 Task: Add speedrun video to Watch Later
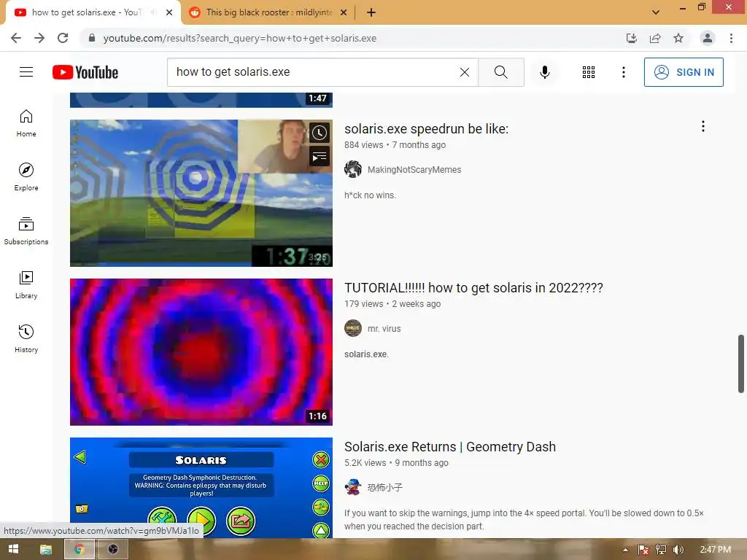(320, 133)
